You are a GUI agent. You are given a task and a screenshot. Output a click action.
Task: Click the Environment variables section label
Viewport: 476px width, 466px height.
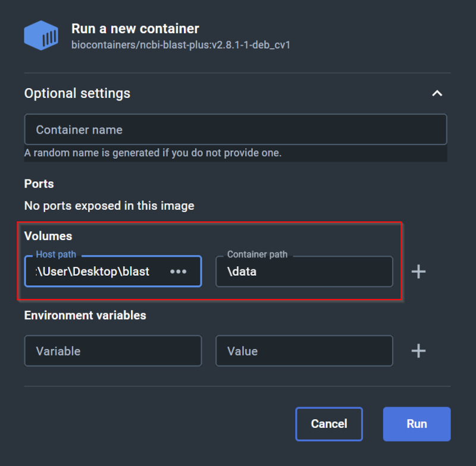(x=85, y=315)
